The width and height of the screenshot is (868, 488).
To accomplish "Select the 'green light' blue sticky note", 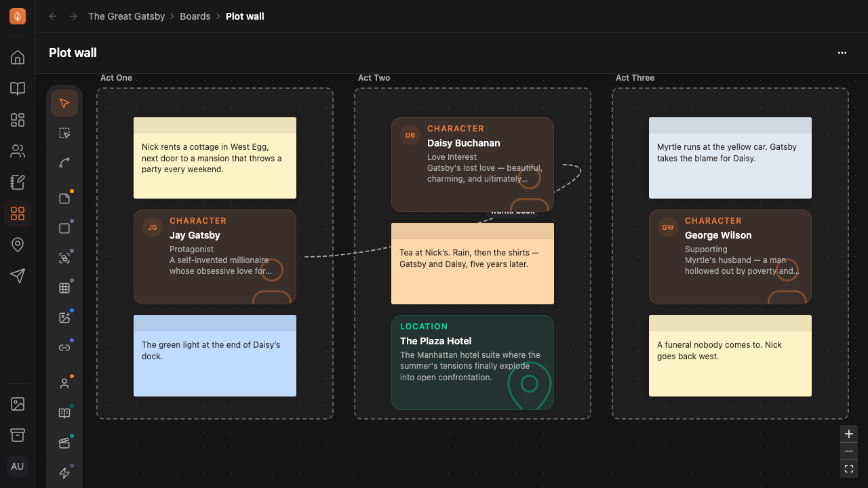I will [x=215, y=356].
